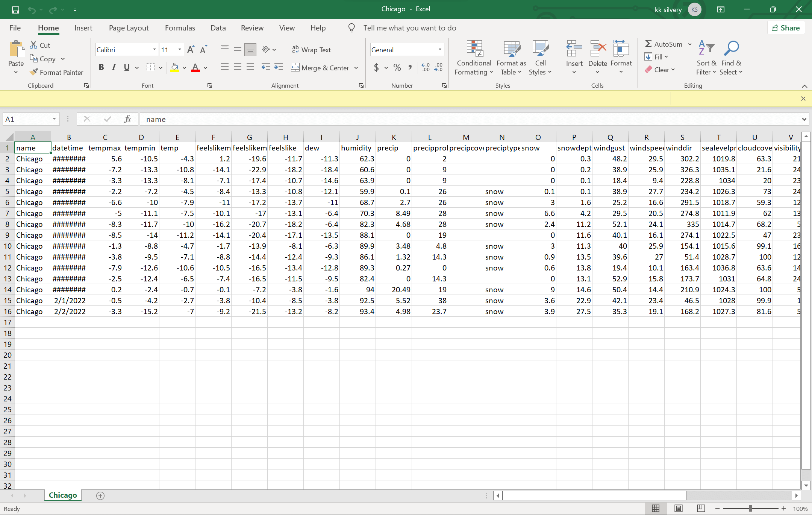
Task: Open font name dropdown
Action: point(155,50)
